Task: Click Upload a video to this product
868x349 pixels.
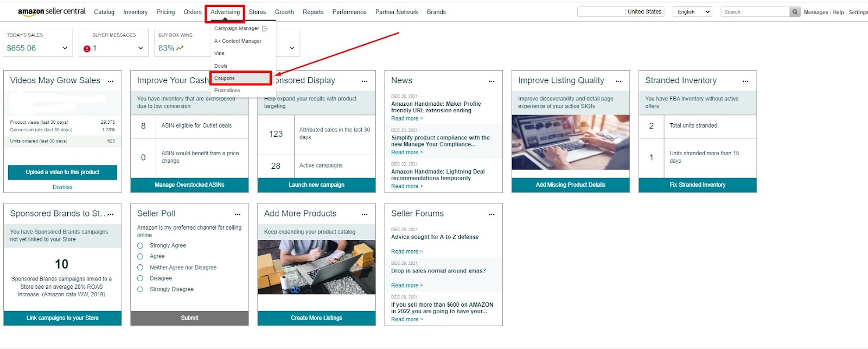Action: pos(62,172)
